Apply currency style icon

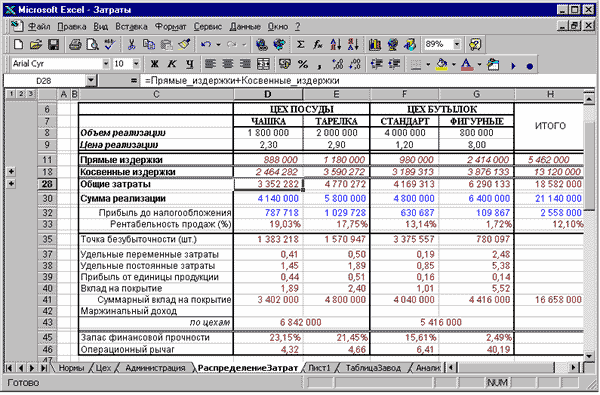(x=285, y=64)
